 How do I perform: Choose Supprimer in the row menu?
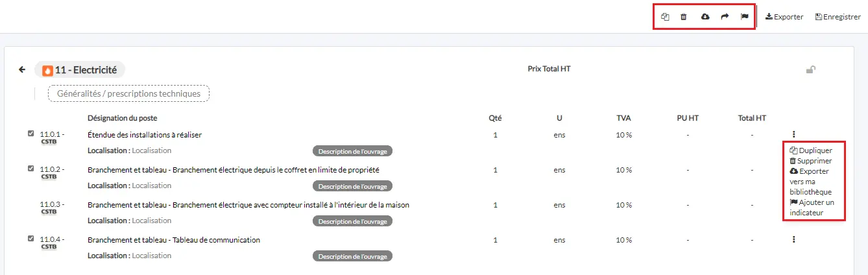[810, 161]
